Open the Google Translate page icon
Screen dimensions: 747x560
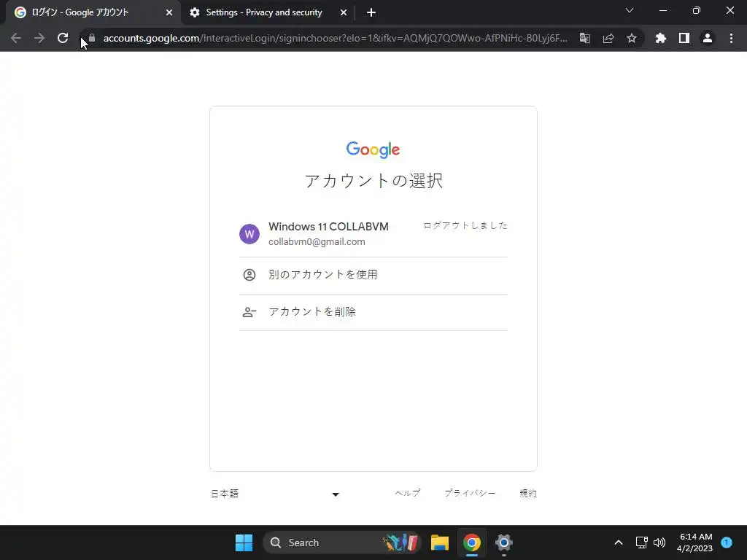[585, 38]
